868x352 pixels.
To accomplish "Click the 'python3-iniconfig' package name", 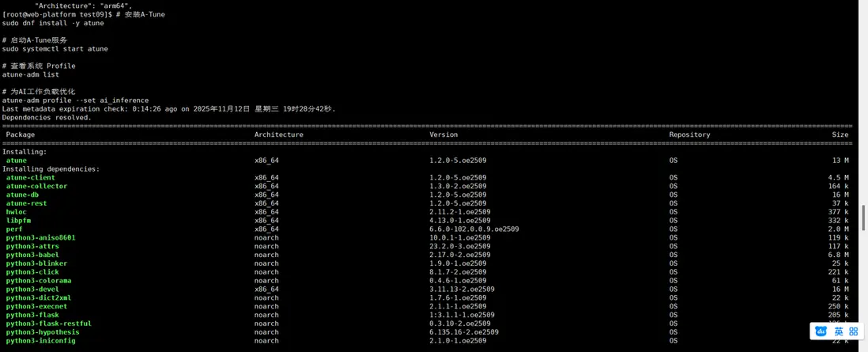I will (40, 341).
